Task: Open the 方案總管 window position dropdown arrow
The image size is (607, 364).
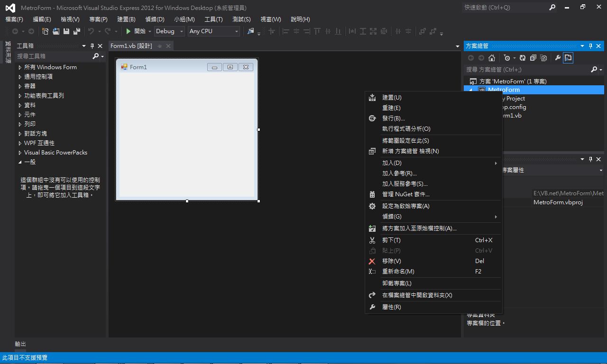Action: [x=583, y=46]
